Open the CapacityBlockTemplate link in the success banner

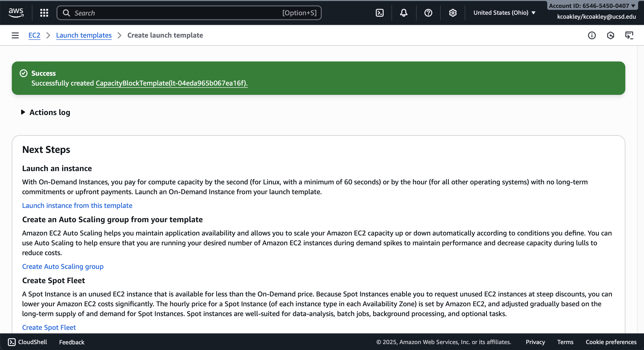click(x=171, y=83)
